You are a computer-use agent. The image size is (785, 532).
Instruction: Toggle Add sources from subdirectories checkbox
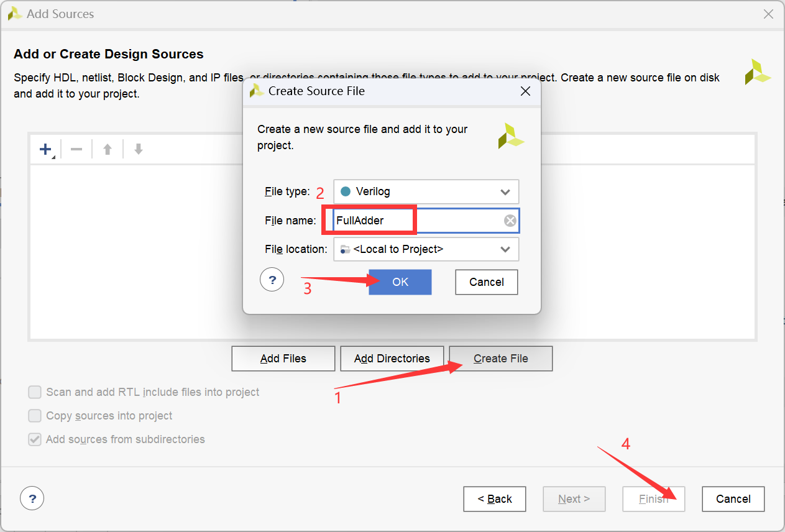click(x=35, y=439)
